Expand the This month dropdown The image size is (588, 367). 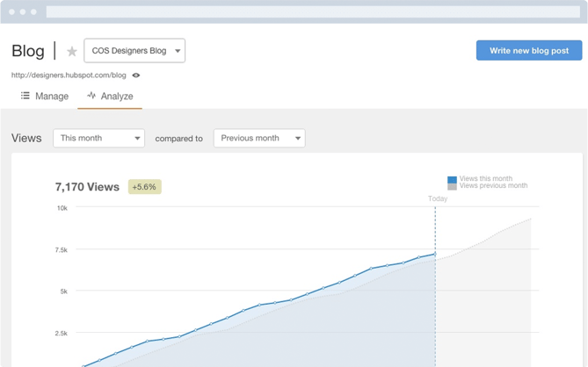tap(98, 138)
